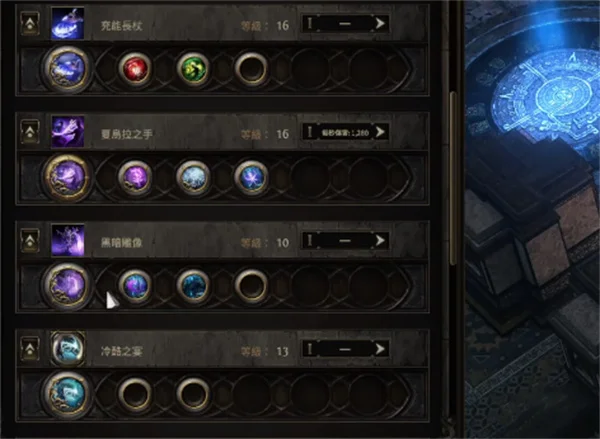
Task: Select the white frost support gem under 夏烏拉之手
Action: pos(193,178)
